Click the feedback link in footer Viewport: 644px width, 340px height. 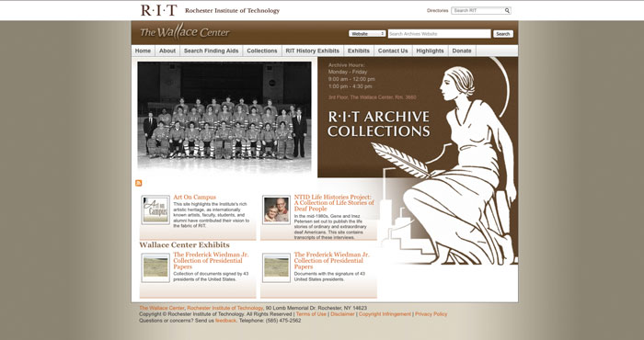pyautogui.click(x=226, y=321)
